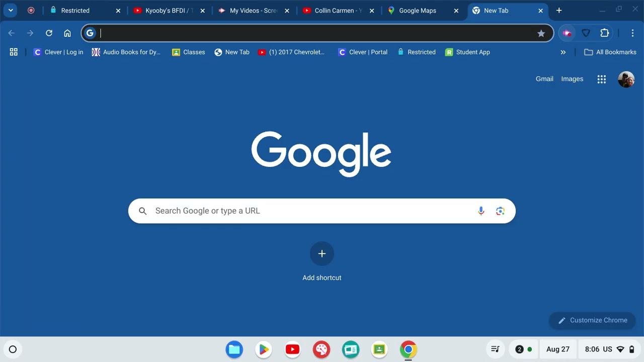The image size is (644, 362).
Task: Open quick settings at clock
Action: pos(610,349)
